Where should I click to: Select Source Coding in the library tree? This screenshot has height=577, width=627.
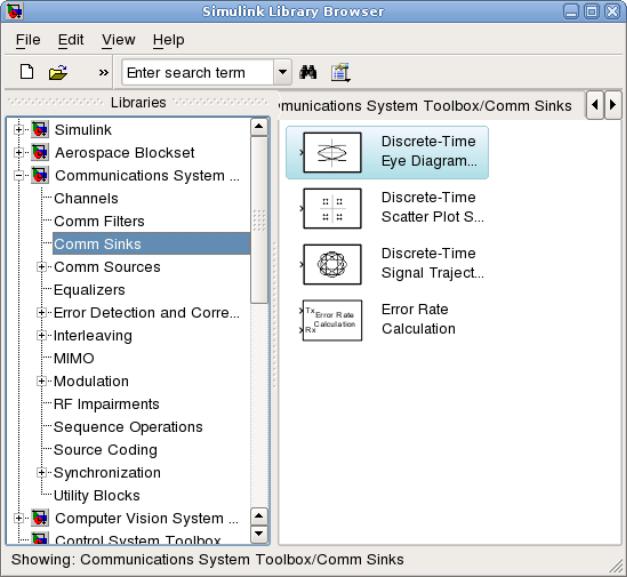click(106, 450)
